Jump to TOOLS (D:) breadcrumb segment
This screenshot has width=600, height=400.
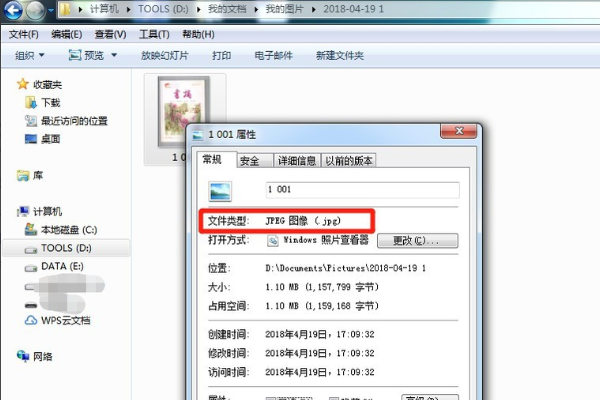click(x=163, y=9)
